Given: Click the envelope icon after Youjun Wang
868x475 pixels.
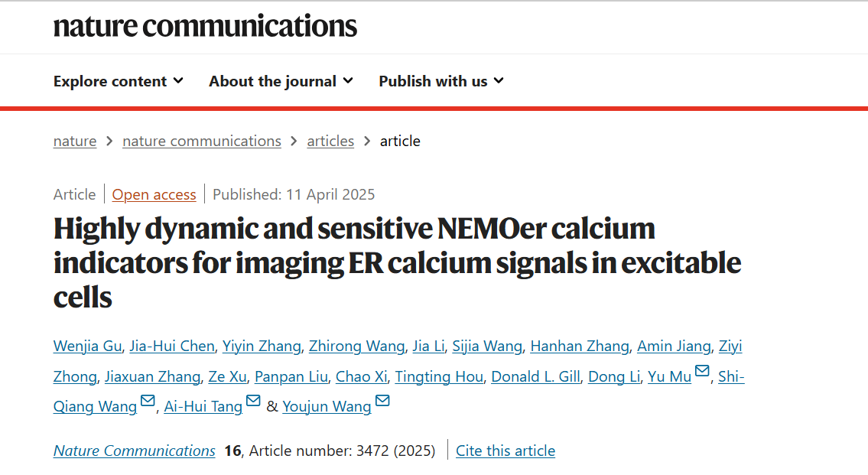Looking at the screenshot, I should pos(382,400).
